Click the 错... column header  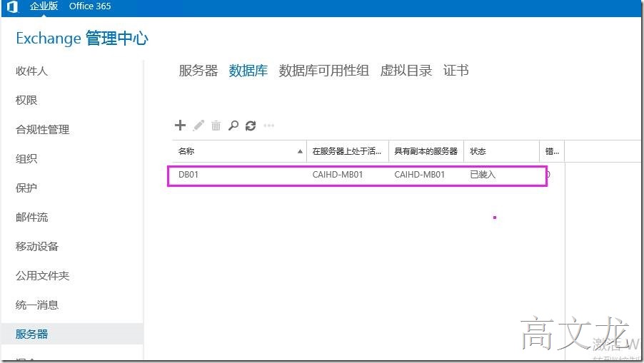pyautogui.click(x=552, y=151)
